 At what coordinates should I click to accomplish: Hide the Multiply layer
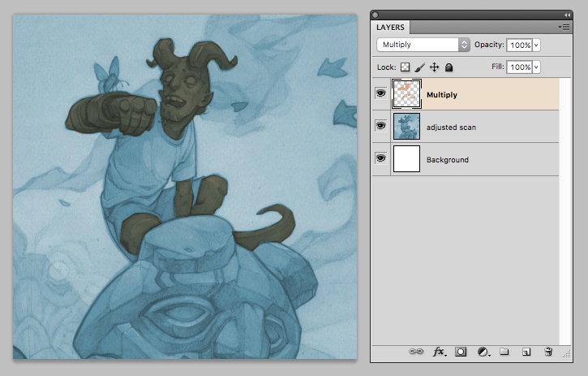coord(380,94)
